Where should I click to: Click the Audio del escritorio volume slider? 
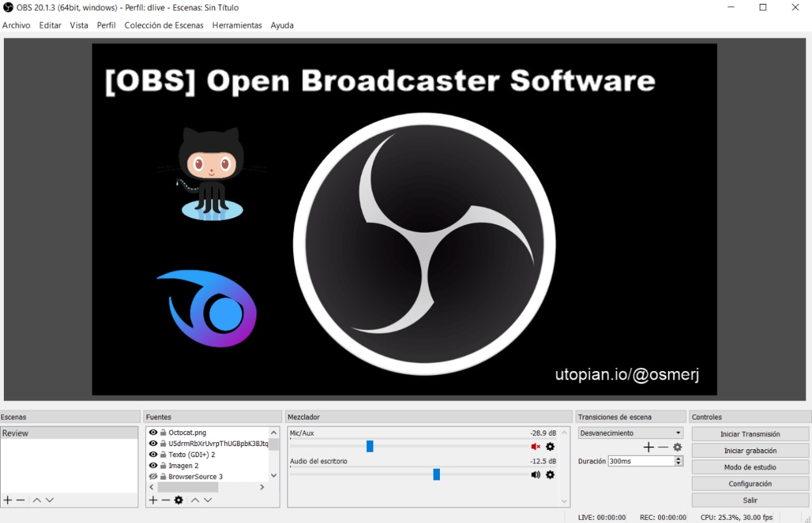point(437,475)
